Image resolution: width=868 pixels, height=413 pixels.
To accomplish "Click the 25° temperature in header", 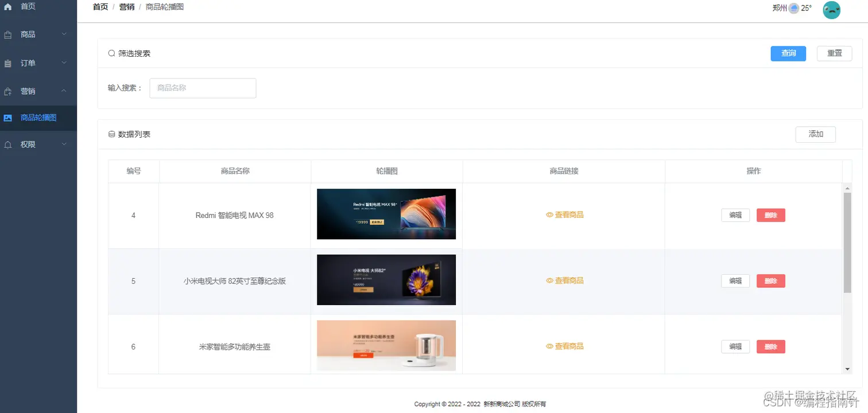I will point(807,8).
